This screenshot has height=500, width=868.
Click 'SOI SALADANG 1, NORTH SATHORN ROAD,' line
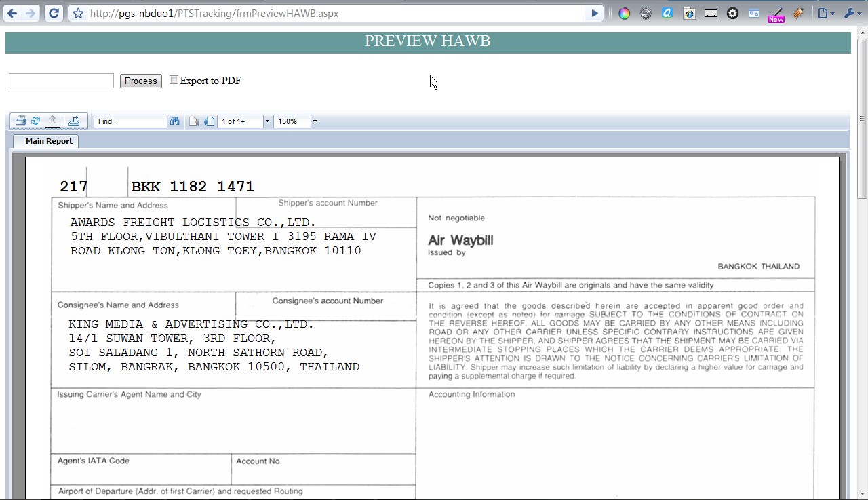199,353
